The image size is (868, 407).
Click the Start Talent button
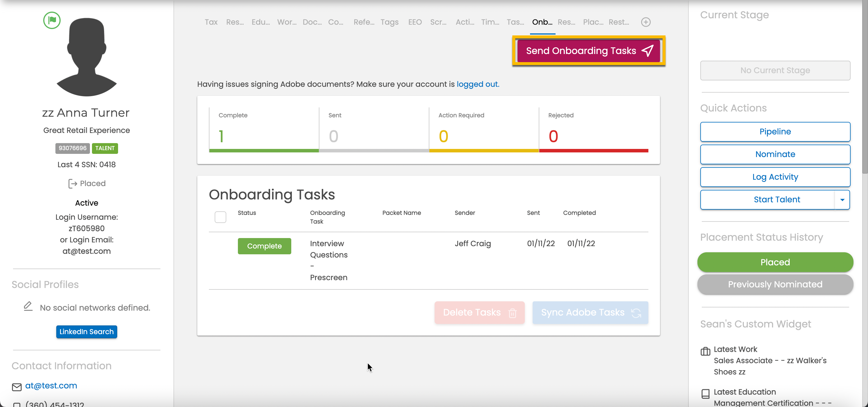[768, 200]
